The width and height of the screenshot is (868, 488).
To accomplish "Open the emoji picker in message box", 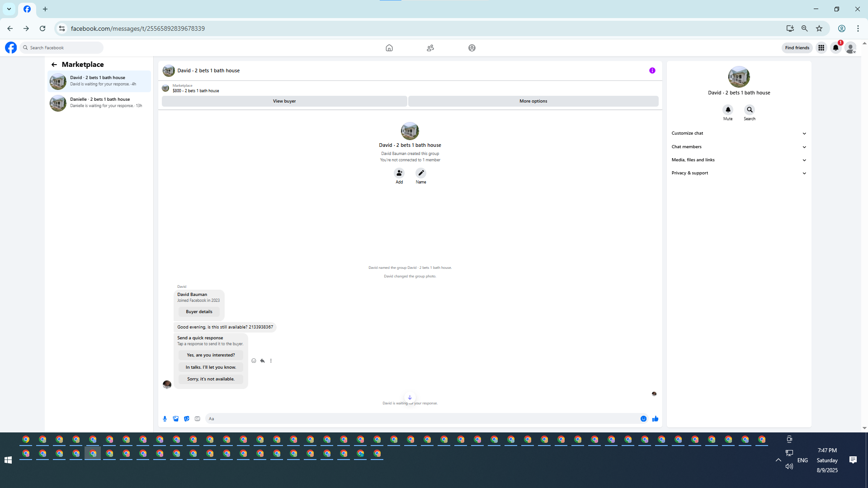I will [643, 419].
